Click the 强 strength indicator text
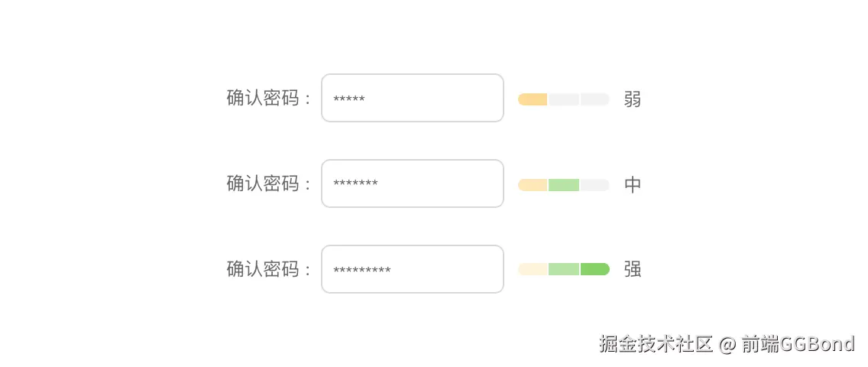The width and height of the screenshot is (868, 367). point(633,269)
